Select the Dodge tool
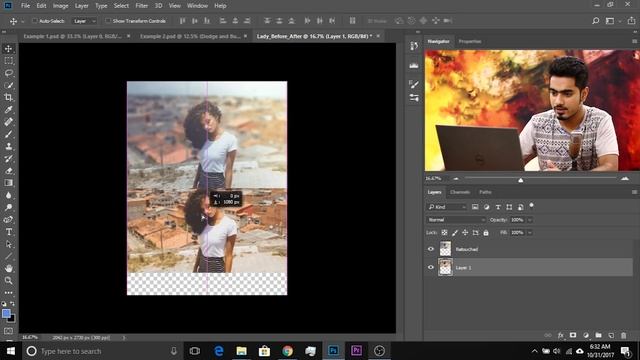The width and height of the screenshot is (640, 360). click(x=9, y=207)
